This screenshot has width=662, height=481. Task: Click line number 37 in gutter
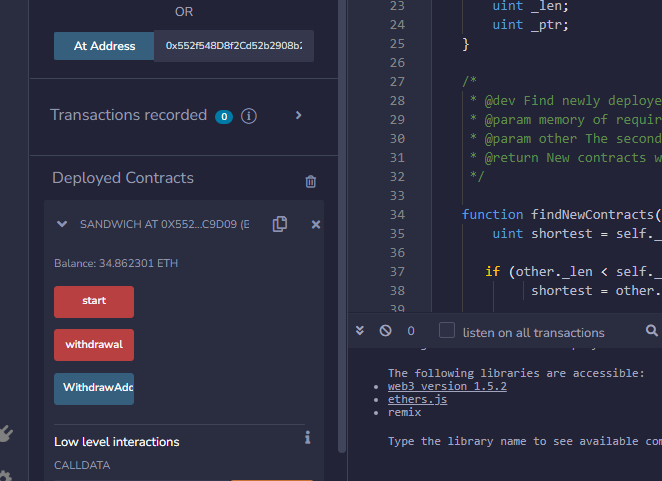(397, 272)
